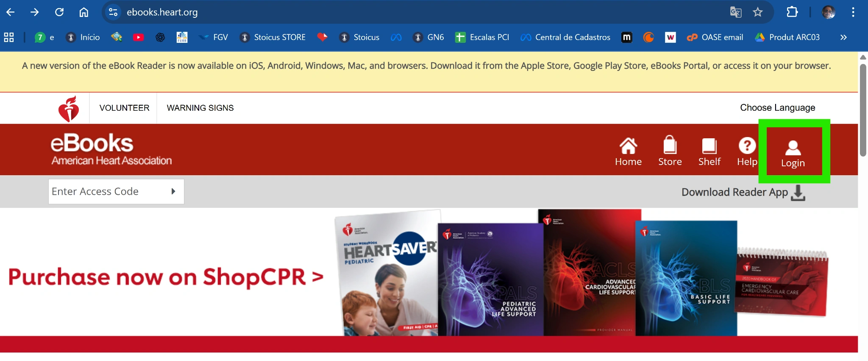Click the Help question mark icon
This screenshot has height=361, width=868.
747,146
